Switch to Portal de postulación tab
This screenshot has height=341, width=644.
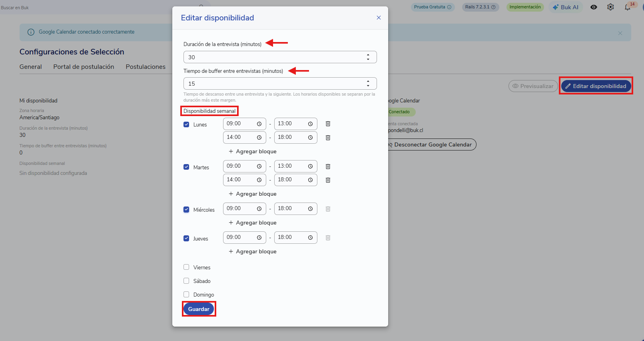point(84,67)
